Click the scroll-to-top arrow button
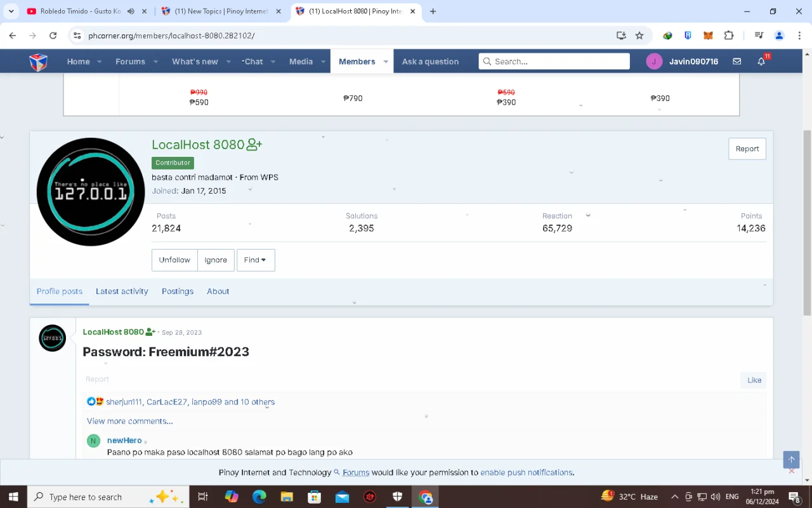The height and width of the screenshot is (508, 812). tap(791, 460)
